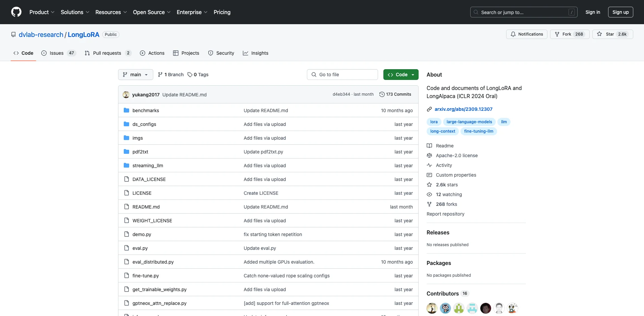Click the pdf2txt folder icon

126,151
